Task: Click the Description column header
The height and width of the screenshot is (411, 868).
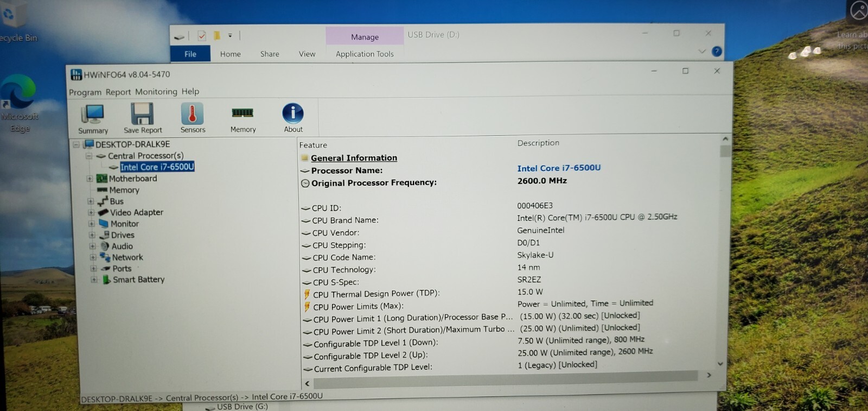Action: [x=538, y=143]
